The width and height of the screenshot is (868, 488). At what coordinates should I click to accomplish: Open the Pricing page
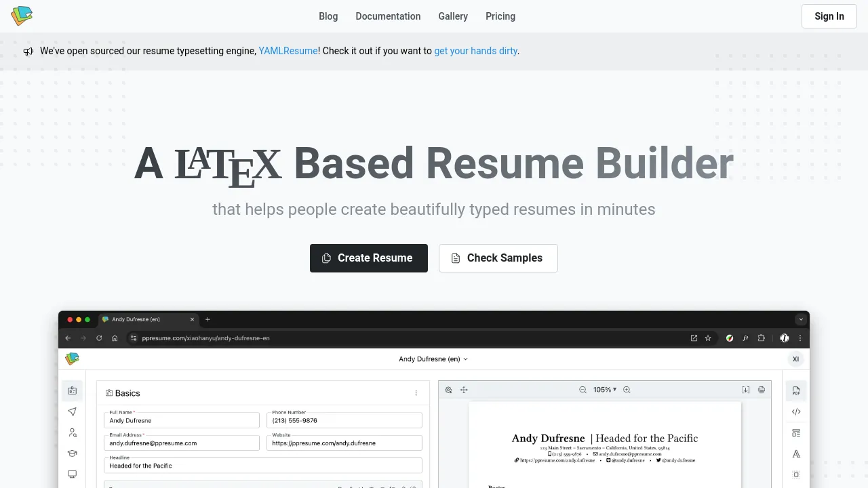coord(500,16)
